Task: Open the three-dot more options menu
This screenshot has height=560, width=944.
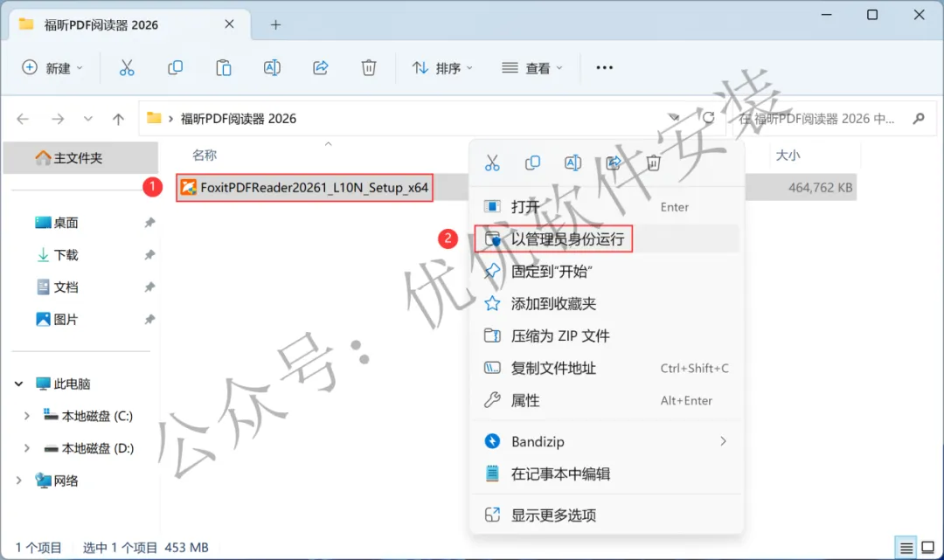Action: point(605,68)
